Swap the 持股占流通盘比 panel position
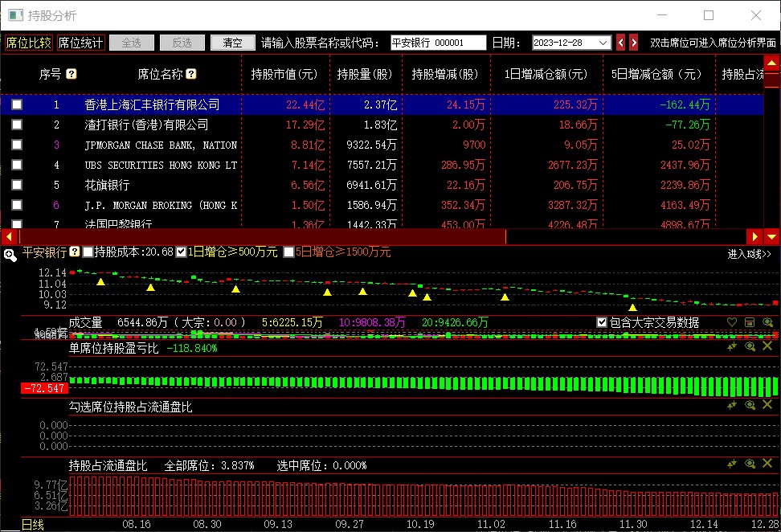The height and width of the screenshot is (532, 781). pyautogui.click(x=732, y=464)
